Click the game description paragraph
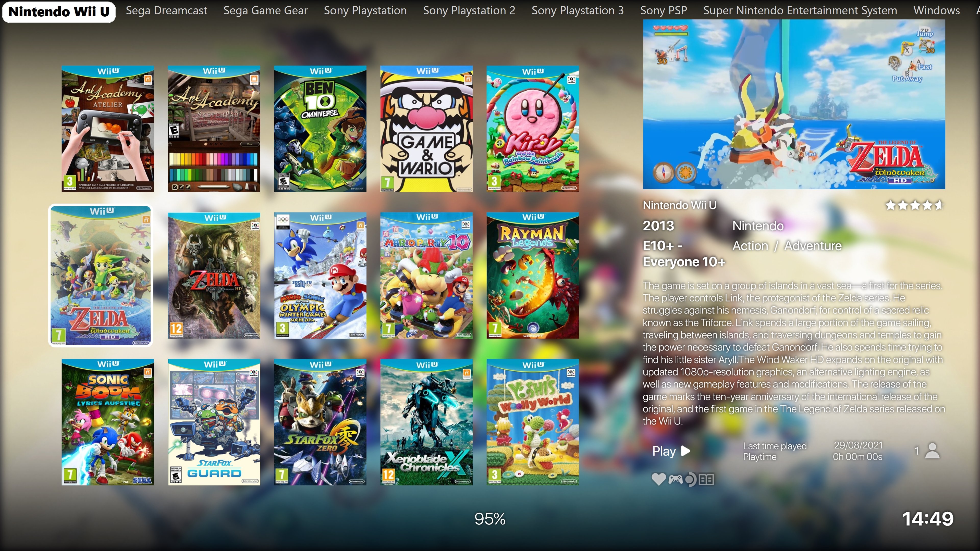Image resolution: width=980 pixels, height=551 pixels. (x=794, y=353)
